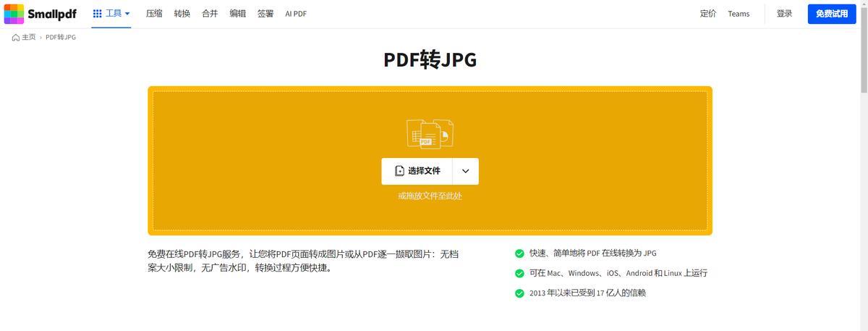Click green checkmark beside 2013 年以来 line
Image resolution: width=868 pixels, height=331 pixels.
[519, 293]
